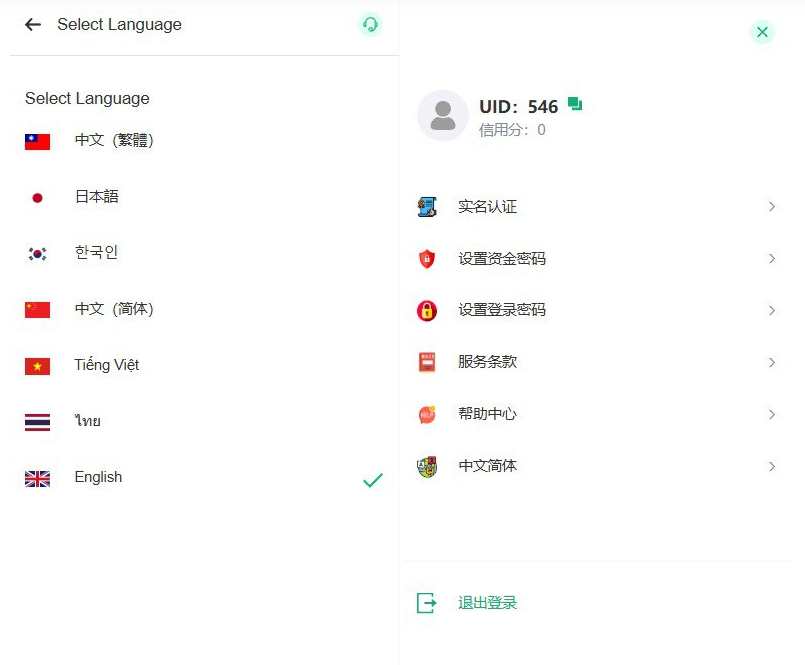Click the customer support headset icon
The width and height of the screenshot is (805, 665).
[x=370, y=22]
